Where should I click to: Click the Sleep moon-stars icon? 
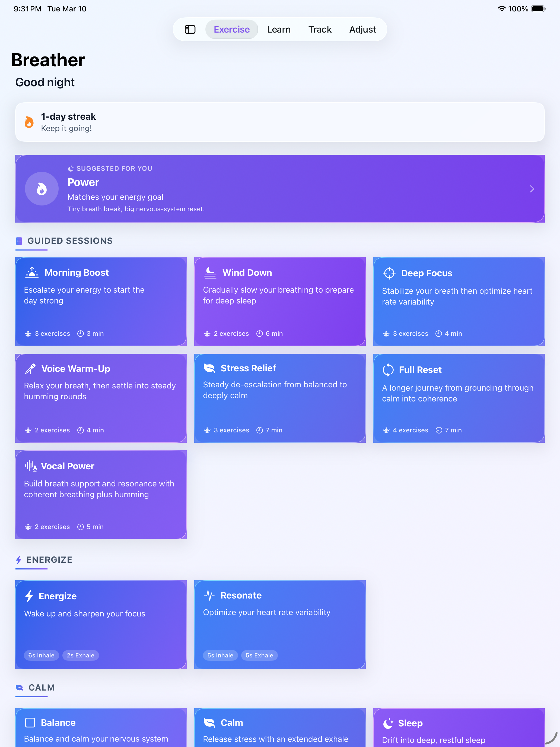point(388,723)
